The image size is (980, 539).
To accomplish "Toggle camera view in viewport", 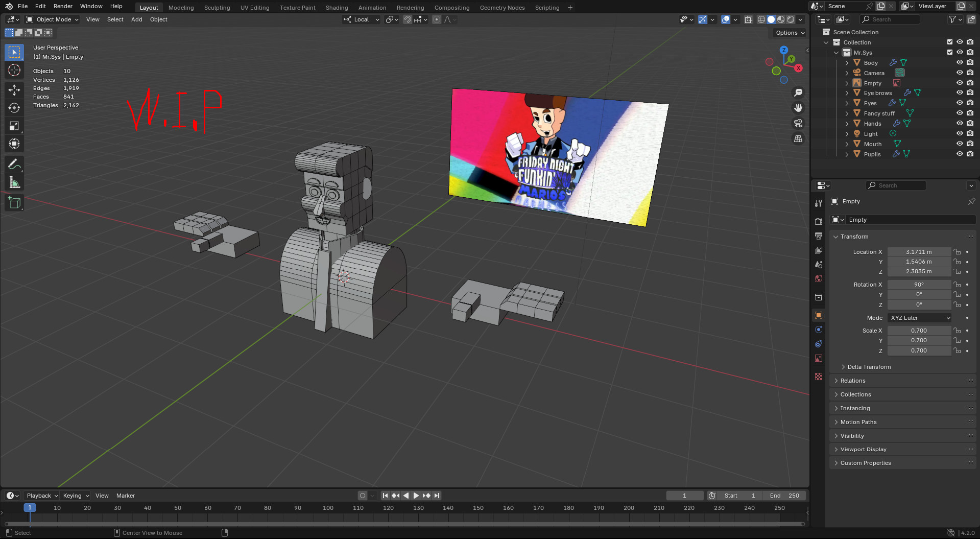I will point(798,123).
